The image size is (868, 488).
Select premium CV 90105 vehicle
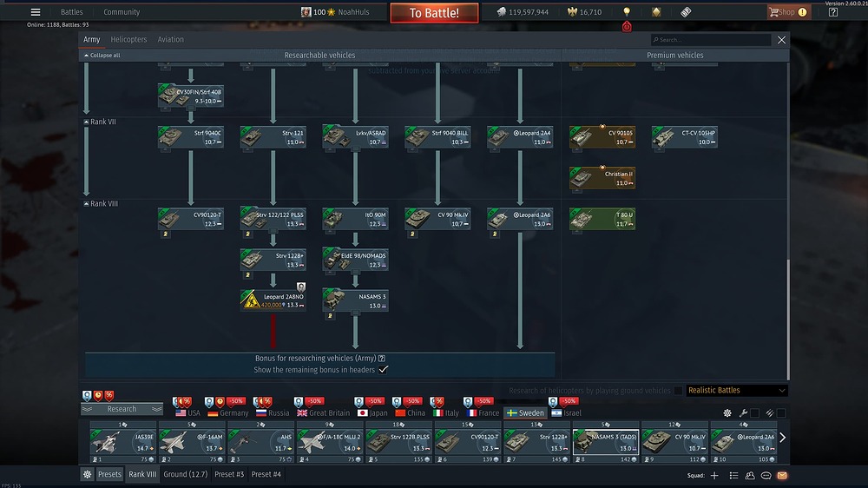[x=602, y=137]
